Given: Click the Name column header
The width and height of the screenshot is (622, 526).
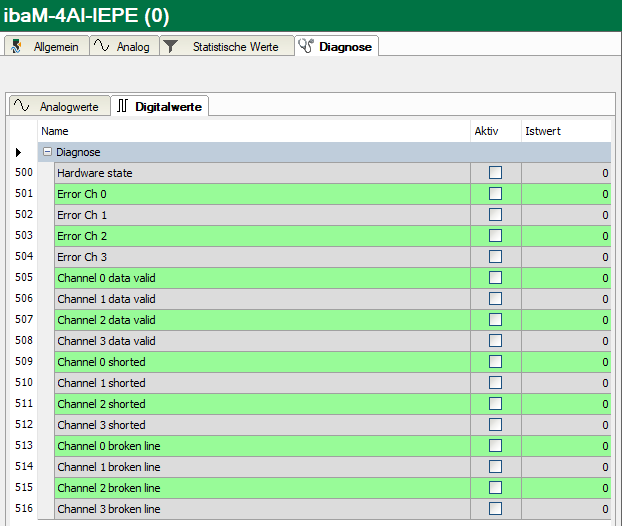Looking at the screenshot, I should click(250, 131).
